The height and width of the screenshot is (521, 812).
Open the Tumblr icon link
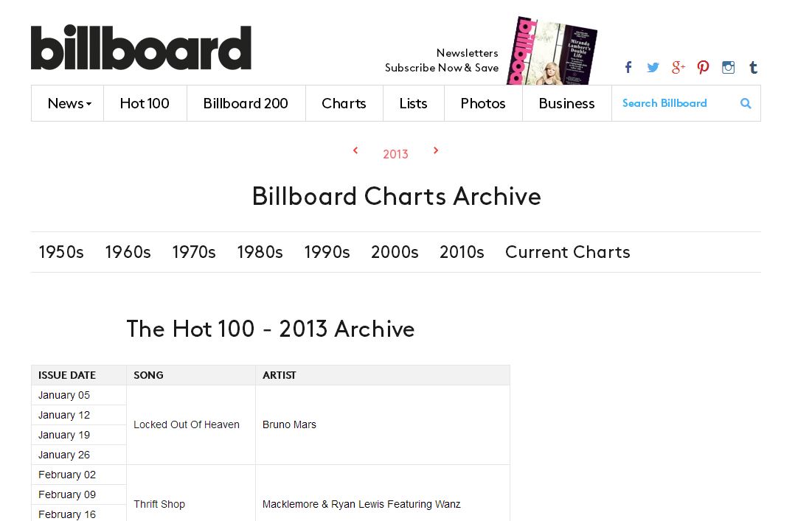coord(754,67)
